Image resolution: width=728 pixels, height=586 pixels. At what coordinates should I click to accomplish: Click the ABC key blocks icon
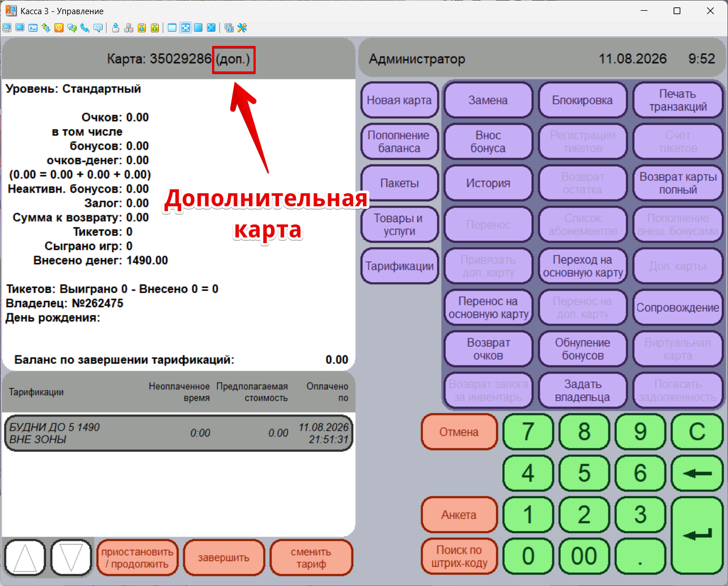129,28
